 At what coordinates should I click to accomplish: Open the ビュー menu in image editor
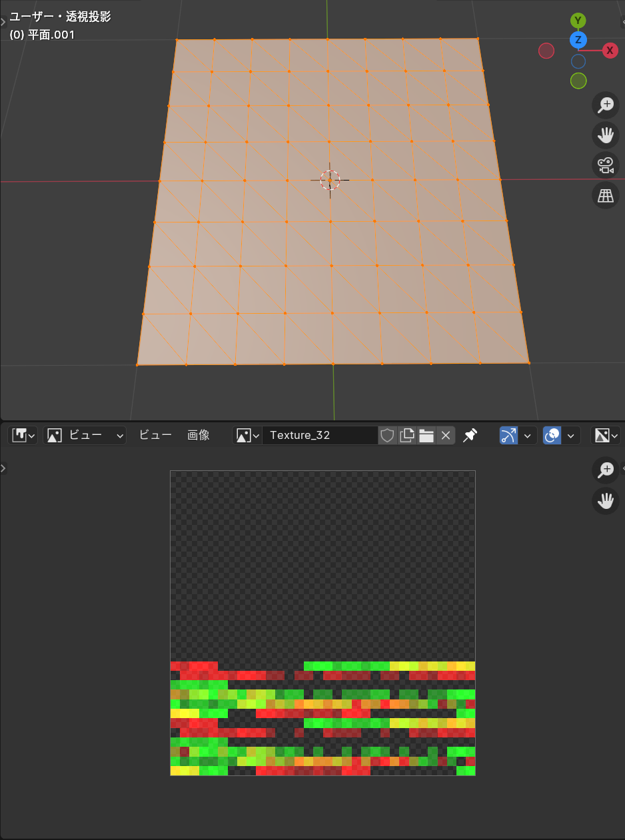(x=155, y=435)
